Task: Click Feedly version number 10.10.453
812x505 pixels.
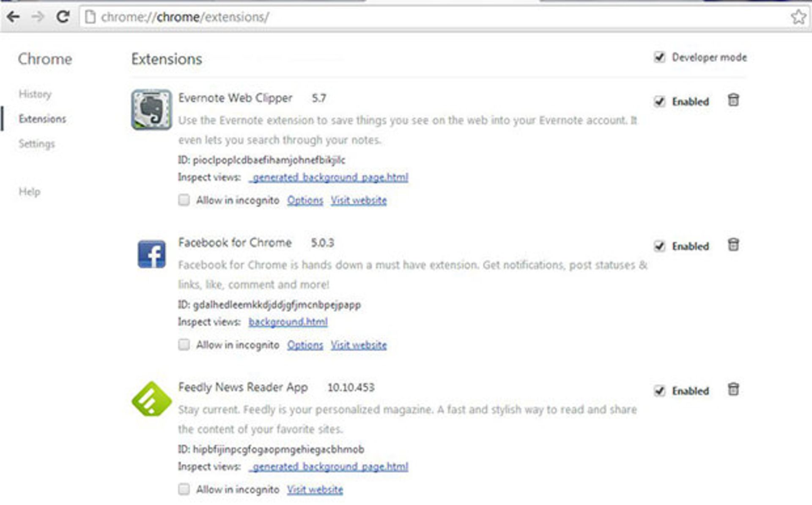Action: [x=351, y=388]
